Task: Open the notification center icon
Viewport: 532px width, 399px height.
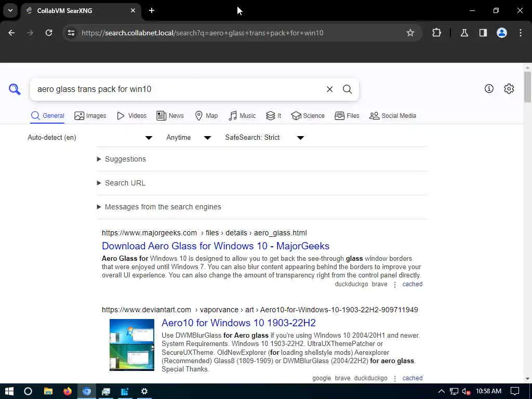Action: (x=515, y=391)
